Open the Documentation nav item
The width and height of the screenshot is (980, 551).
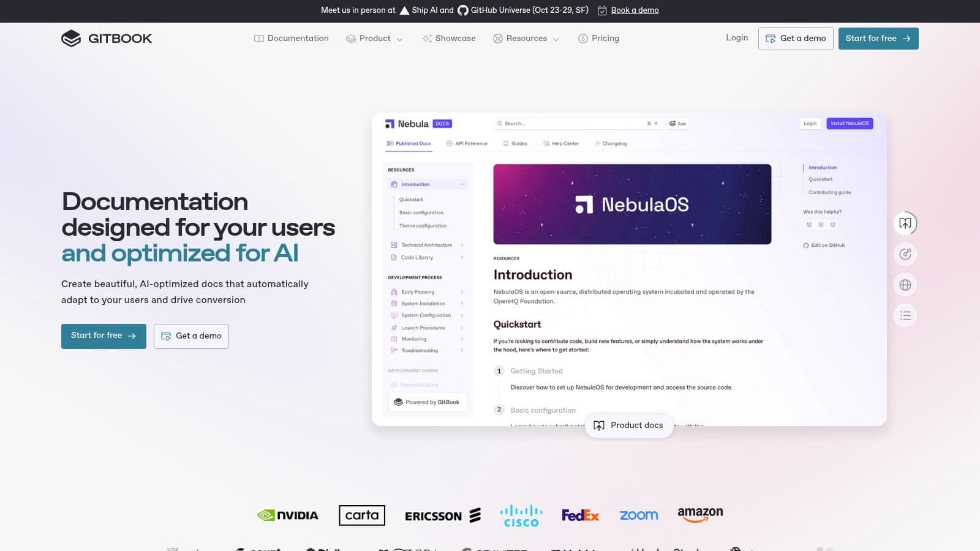point(292,39)
